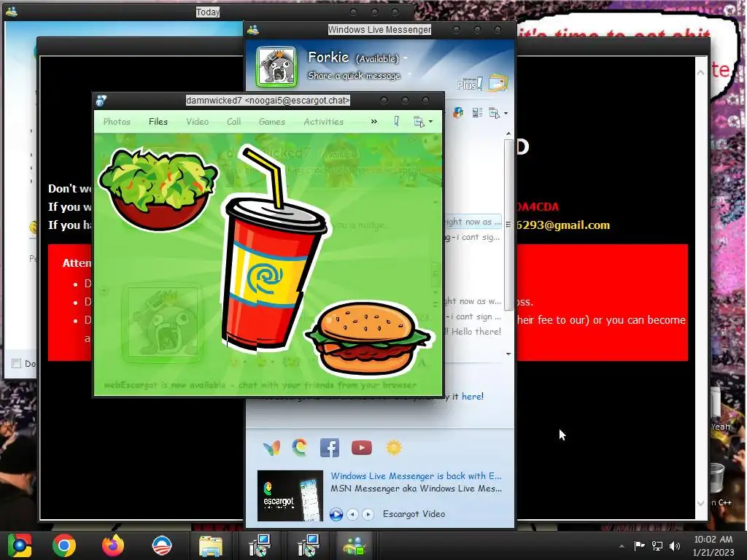This screenshot has width=747, height=560.
Task: Change contact list layout icon
Action: coord(477,113)
